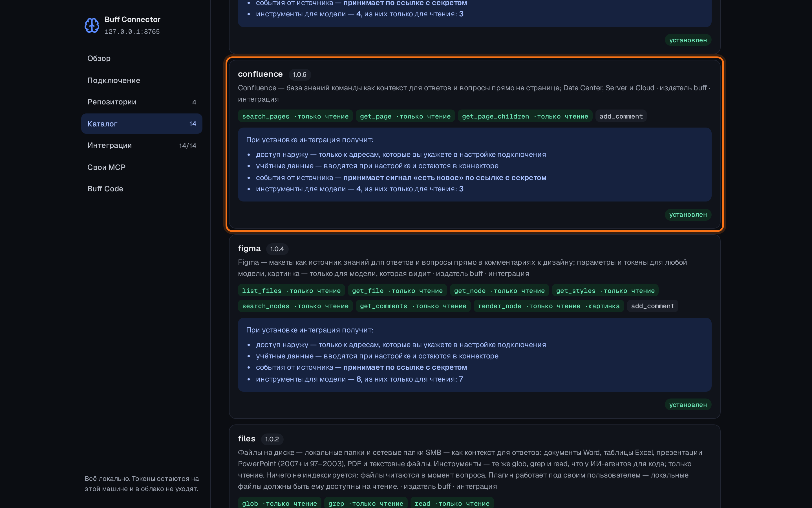Click the Buff Connector title text

coord(133,19)
